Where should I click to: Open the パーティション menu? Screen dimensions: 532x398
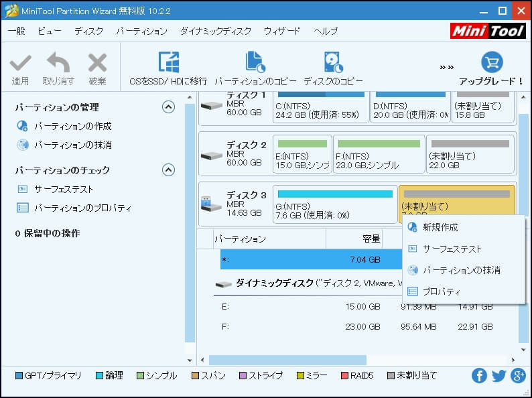[141, 31]
